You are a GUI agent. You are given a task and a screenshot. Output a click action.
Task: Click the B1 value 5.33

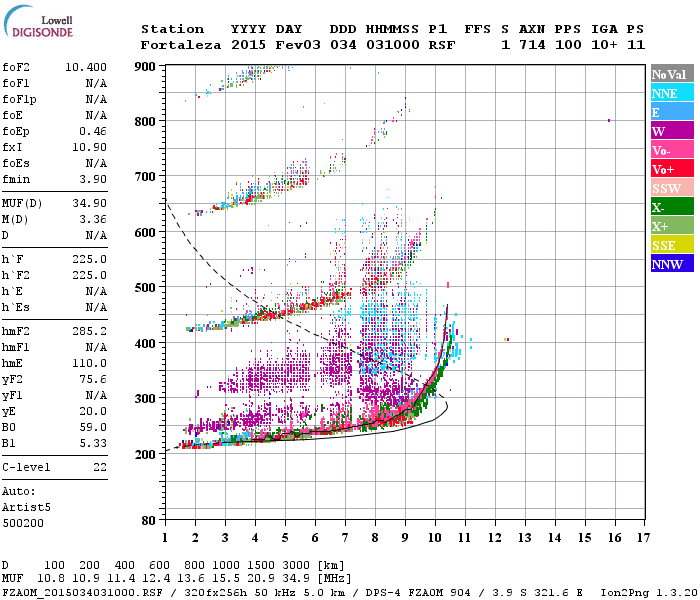click(93, 443)
